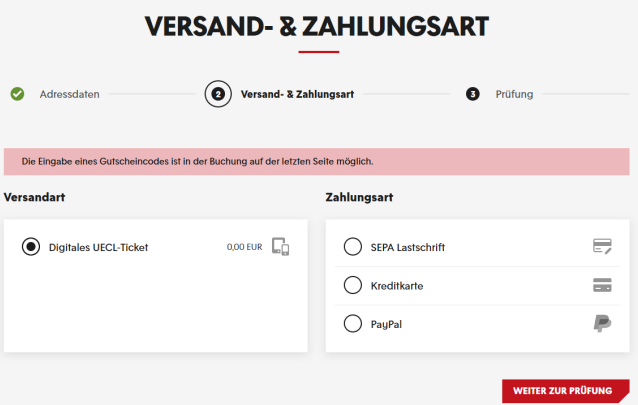Select the Digitales UECL-Ticket radio button
Viewport: 638px width, 405px height.
click(x=31, y=247)
